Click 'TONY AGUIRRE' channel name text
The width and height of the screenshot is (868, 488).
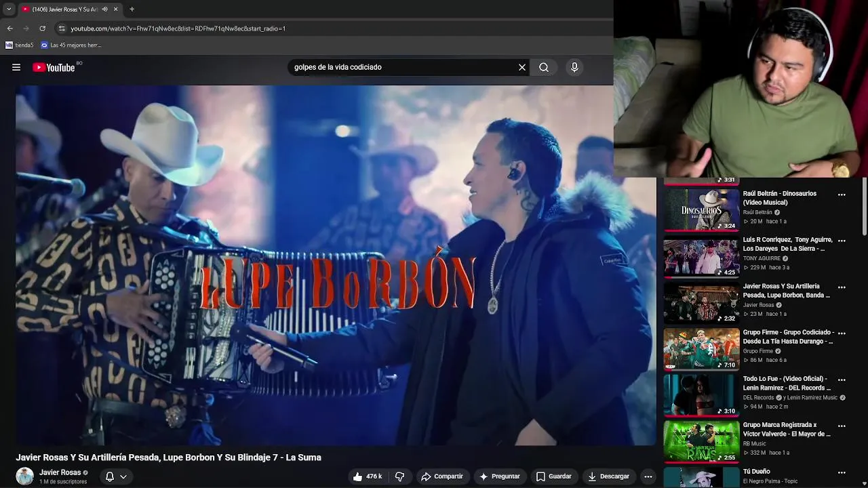pos(762,258)
